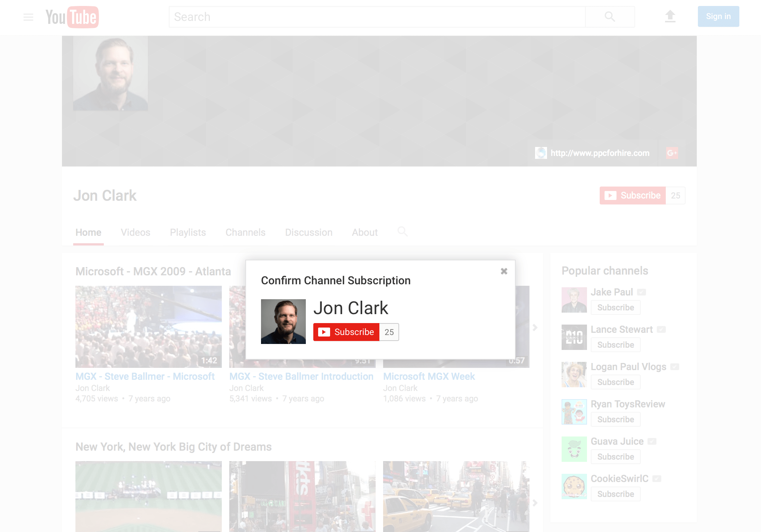Subscribe to Guava Juice channel
This screenshot has width=761, height=532.
pyautogui.click(x=615, y=457)
